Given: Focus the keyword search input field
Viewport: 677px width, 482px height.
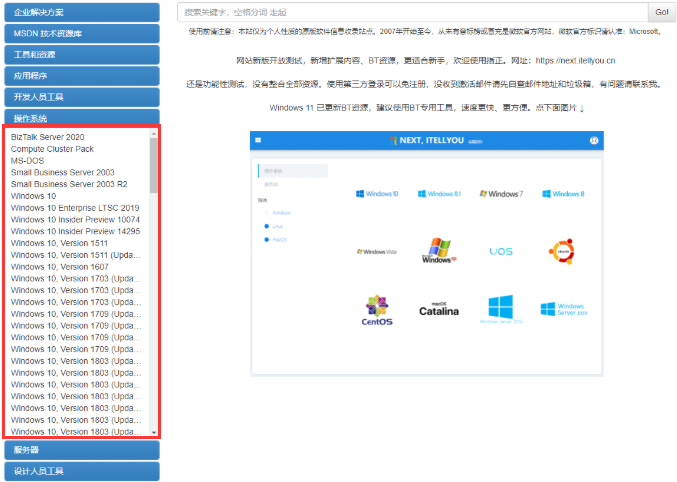Looking at the screenshot, I should click(x=412, y=12).
